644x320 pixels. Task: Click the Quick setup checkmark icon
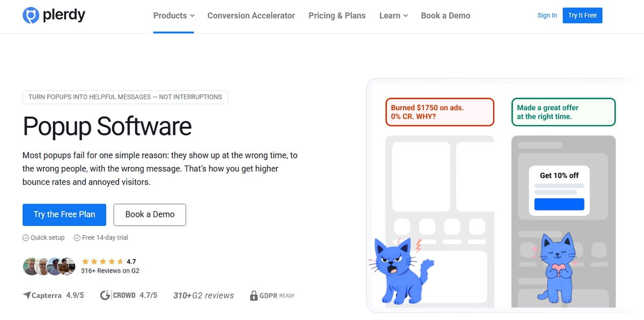[x=25, y=237]
